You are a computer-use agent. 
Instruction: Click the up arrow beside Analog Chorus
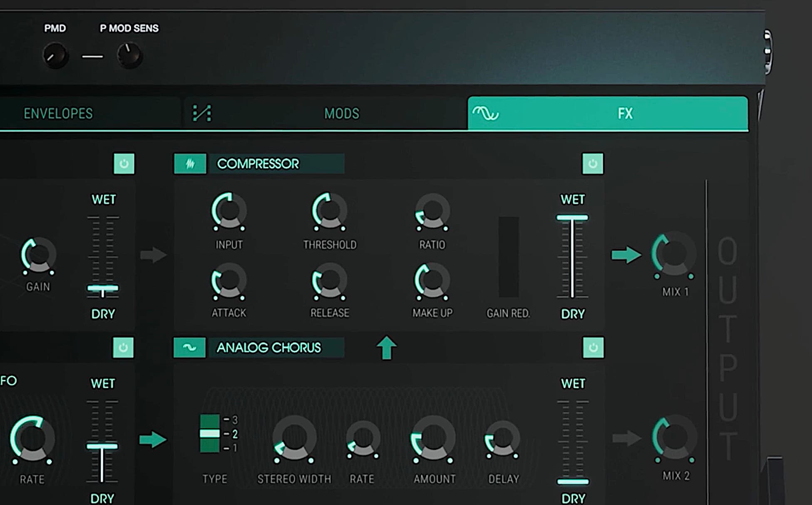386,347
